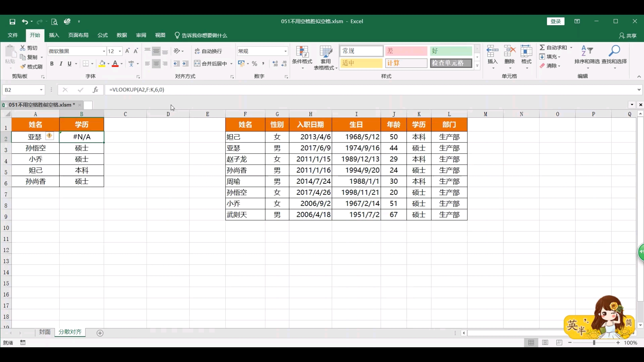Click the Insert Function fx icon
The width and height of the screenshot is (644, 362).
(96, 89)
